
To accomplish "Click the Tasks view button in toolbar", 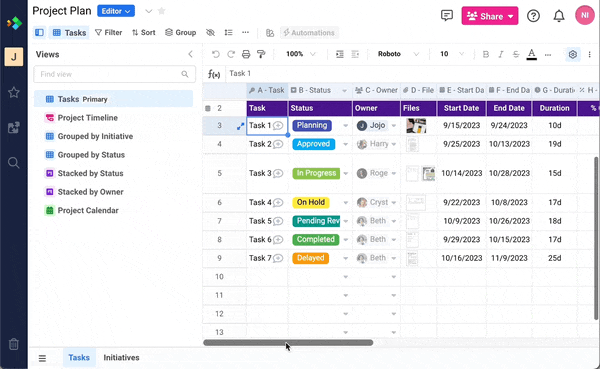I will [69, 33].
